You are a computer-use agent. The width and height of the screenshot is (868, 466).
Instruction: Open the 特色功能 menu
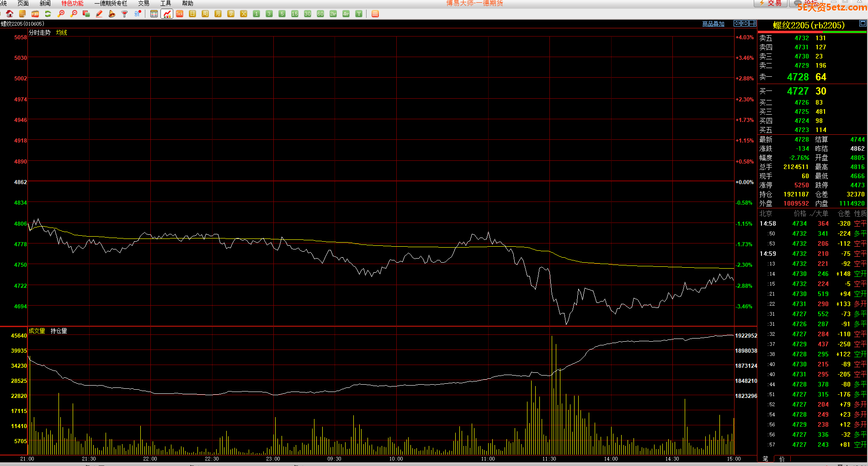coord(72,3)
